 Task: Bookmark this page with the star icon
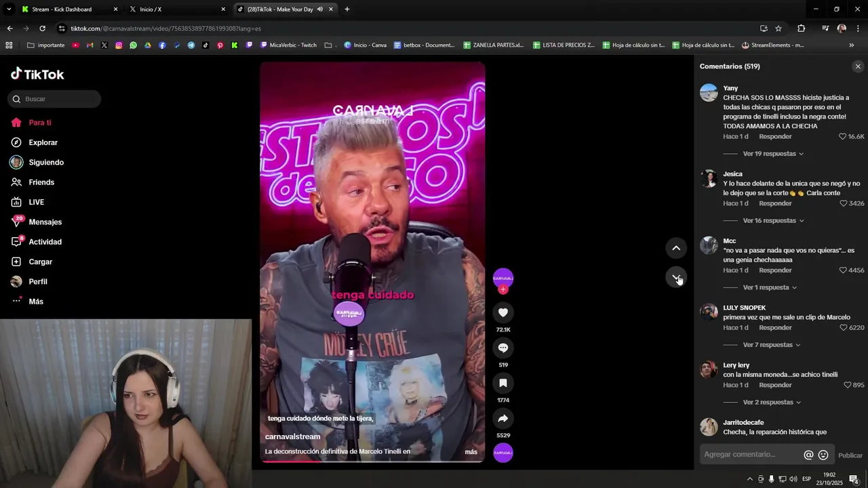(x=778, y=28)
